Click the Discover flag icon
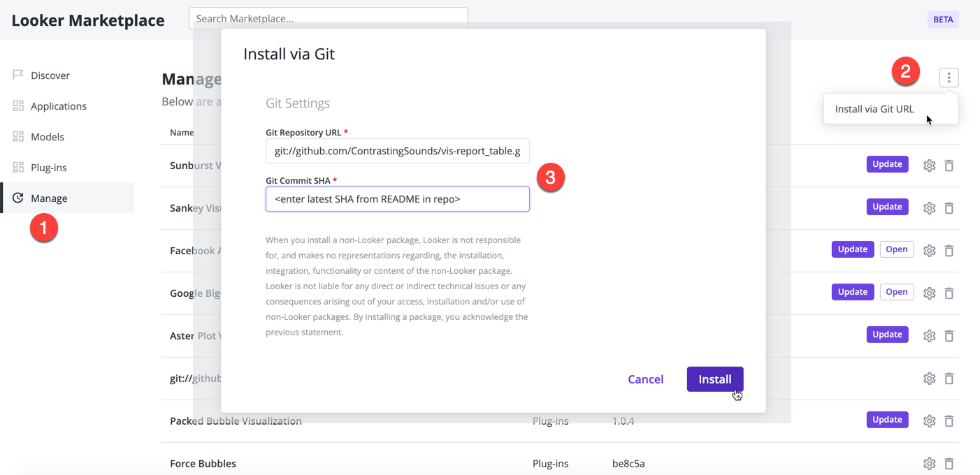Image resolution: width=980 pixels, height=475 pixels. [18, 75]
